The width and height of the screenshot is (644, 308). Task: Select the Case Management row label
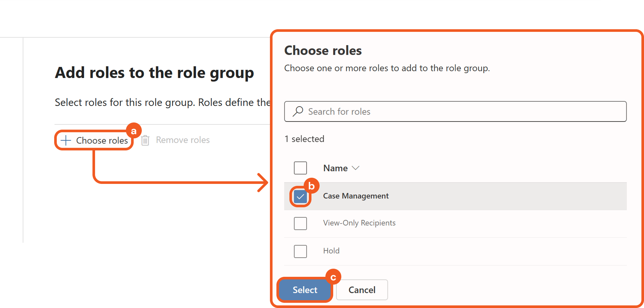(x=356, y=196)
